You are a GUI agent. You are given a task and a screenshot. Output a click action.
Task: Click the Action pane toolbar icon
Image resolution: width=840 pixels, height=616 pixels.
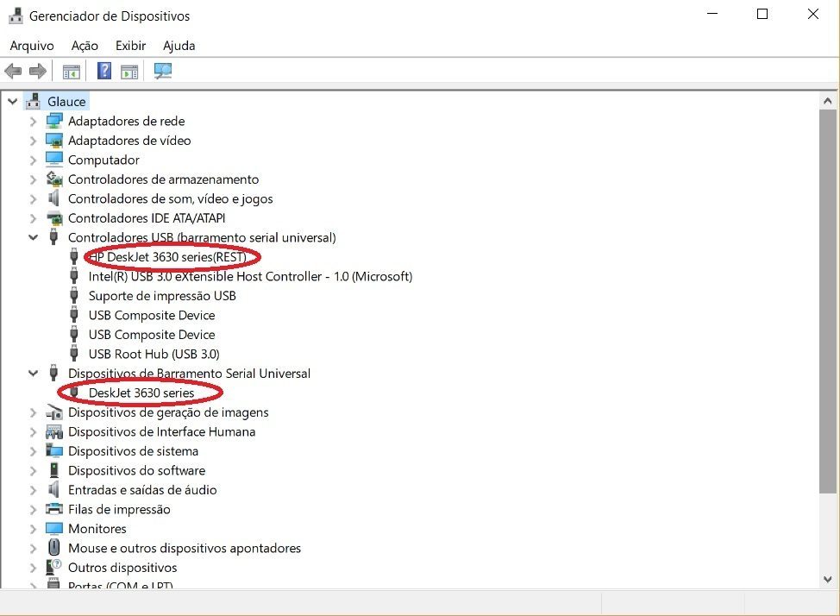(129, 72)
